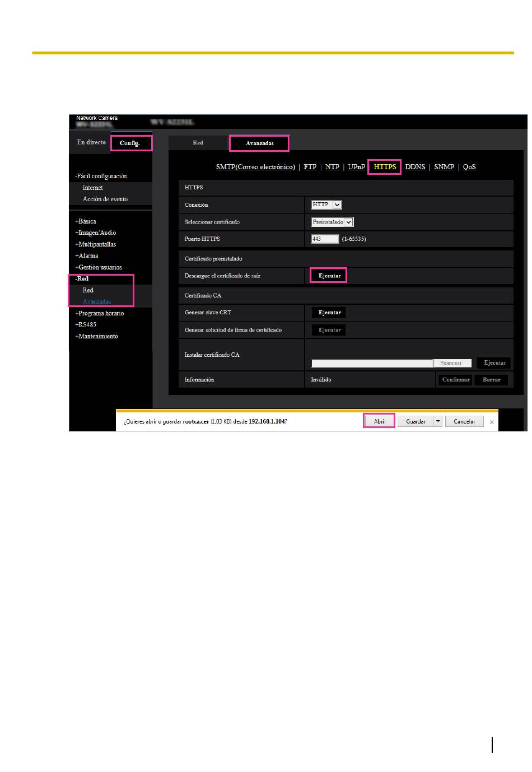Screen dimensions: 532x772
Task: Expand the +Alarma menu
Action: (87, 255)
